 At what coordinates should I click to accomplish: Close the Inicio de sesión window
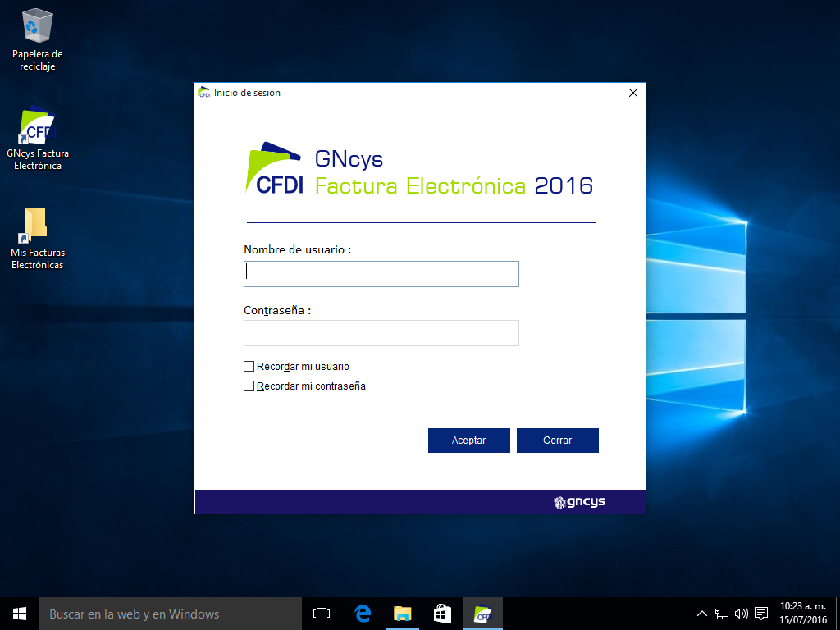click(x=633, y=93)
